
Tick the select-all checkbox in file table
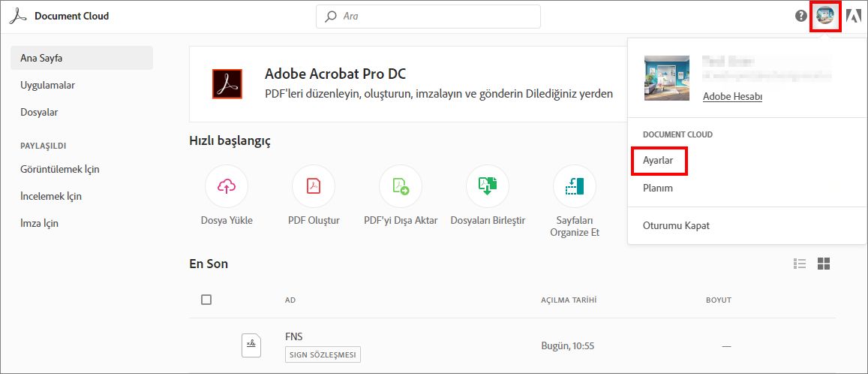[206, 300]
